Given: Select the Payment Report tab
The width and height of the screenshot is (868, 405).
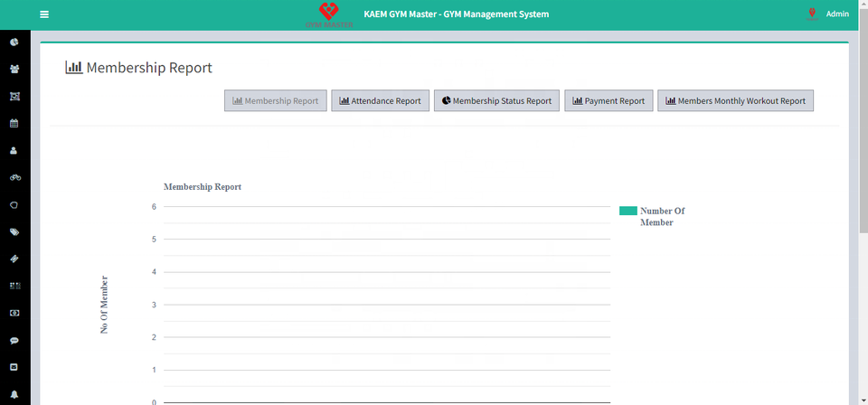Looking at the screenshot, I should 609,101.
